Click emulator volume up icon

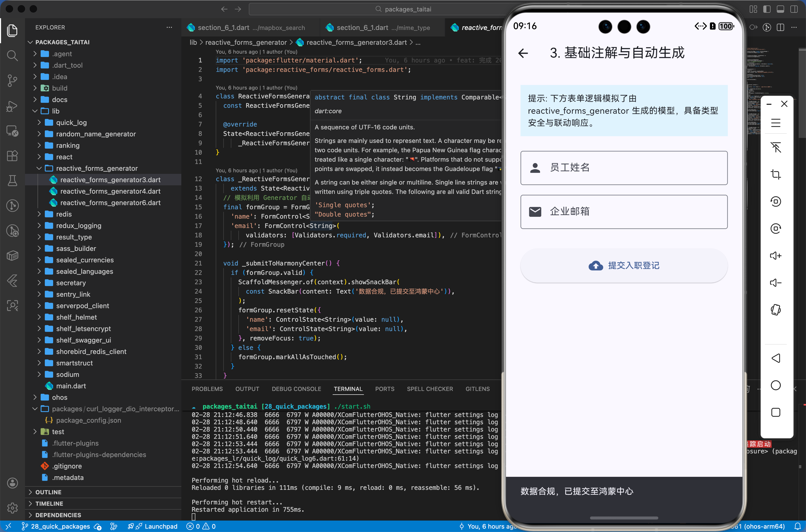(776, 256)
